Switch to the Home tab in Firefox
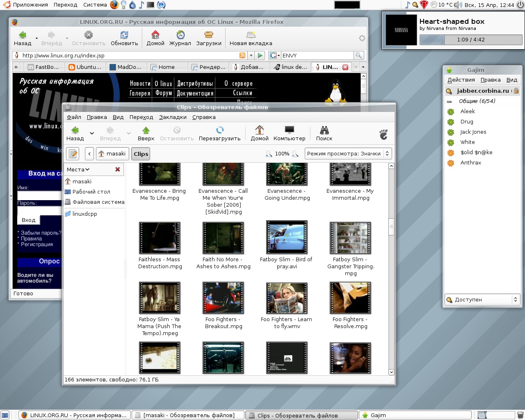This screenshot has height=420, width=525. [167, 67]
